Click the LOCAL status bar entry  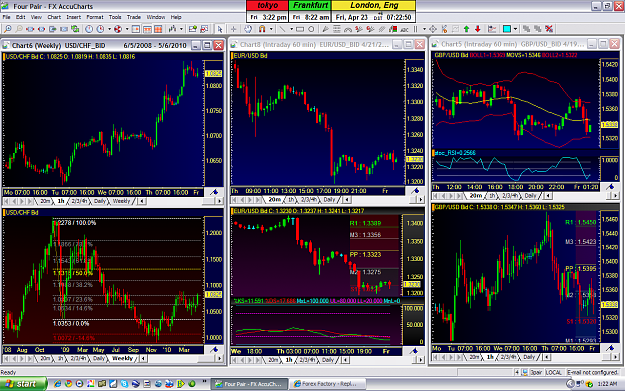pyautogui.click(x=553, y=372)
